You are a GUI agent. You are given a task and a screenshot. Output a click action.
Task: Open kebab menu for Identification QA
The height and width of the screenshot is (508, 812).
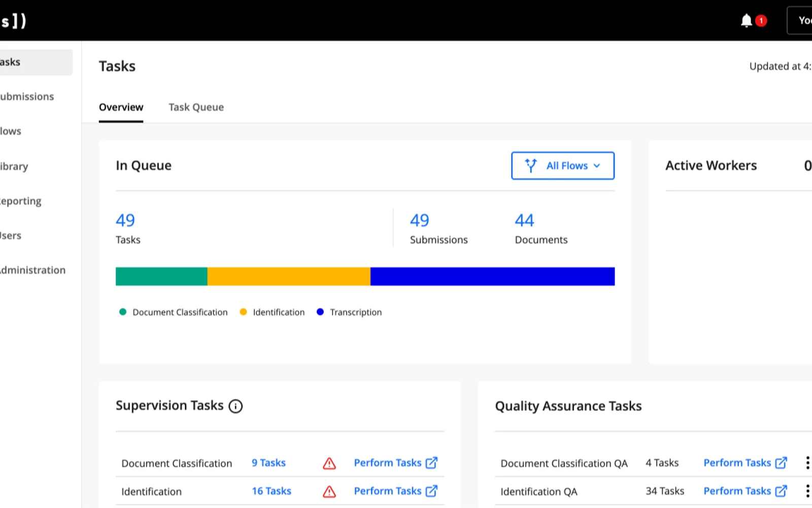[807, 491]
